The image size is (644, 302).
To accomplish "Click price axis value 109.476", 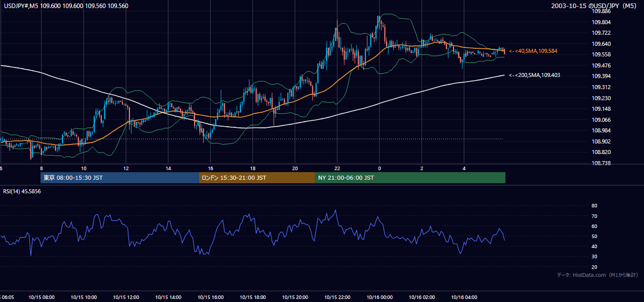I will (x=601, y=65).
